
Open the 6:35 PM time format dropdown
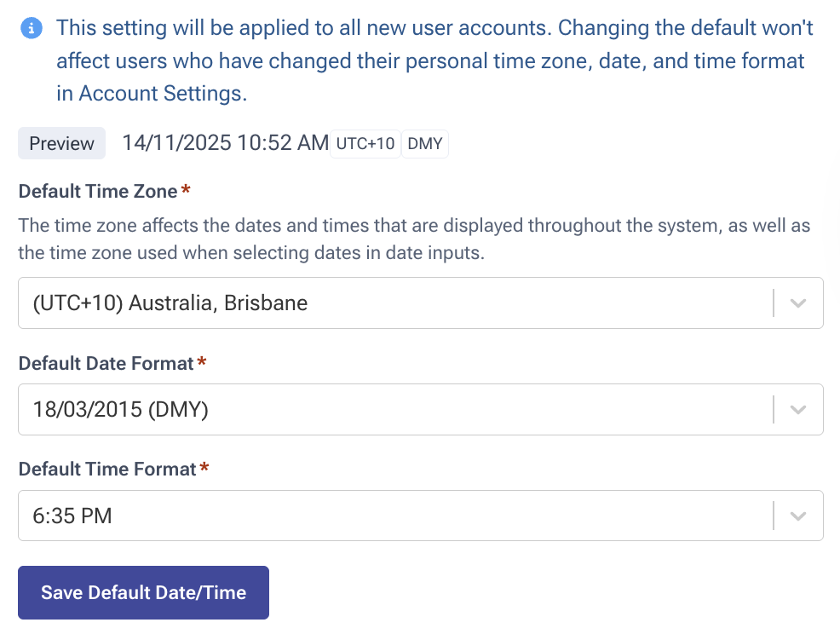tap(392, 516)
